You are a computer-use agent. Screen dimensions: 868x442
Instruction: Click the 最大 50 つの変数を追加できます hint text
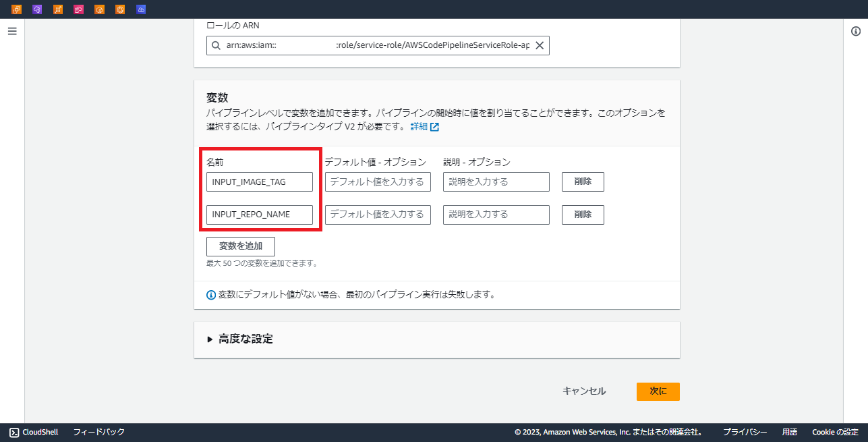[262, 263]
